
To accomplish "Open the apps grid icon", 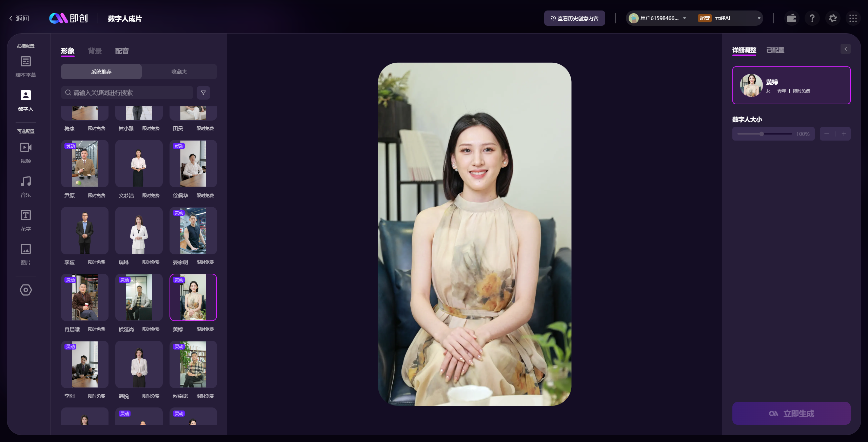I will pyautogui.click(x=853, y=18).
